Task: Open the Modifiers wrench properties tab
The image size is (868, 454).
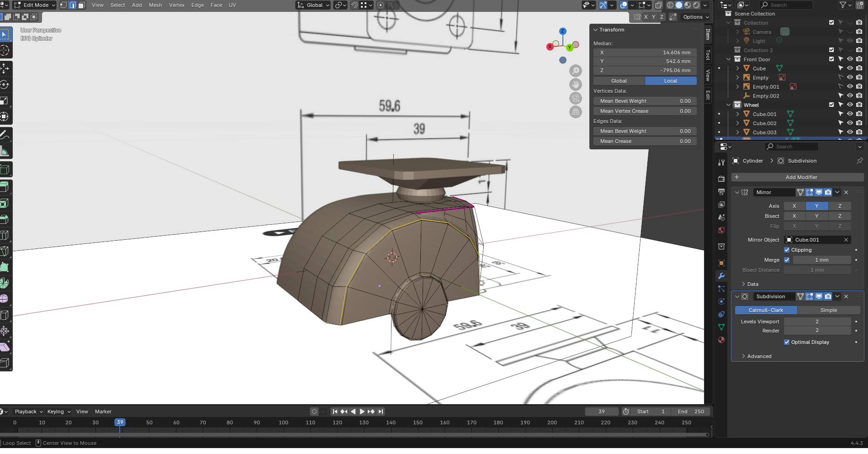Action: [x=721, y=276]
